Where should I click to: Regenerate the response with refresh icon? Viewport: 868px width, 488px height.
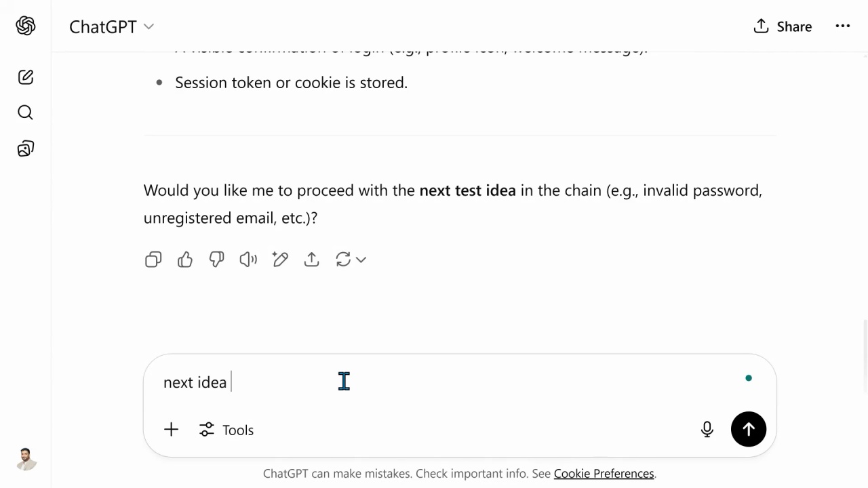(x=343, y=260)
